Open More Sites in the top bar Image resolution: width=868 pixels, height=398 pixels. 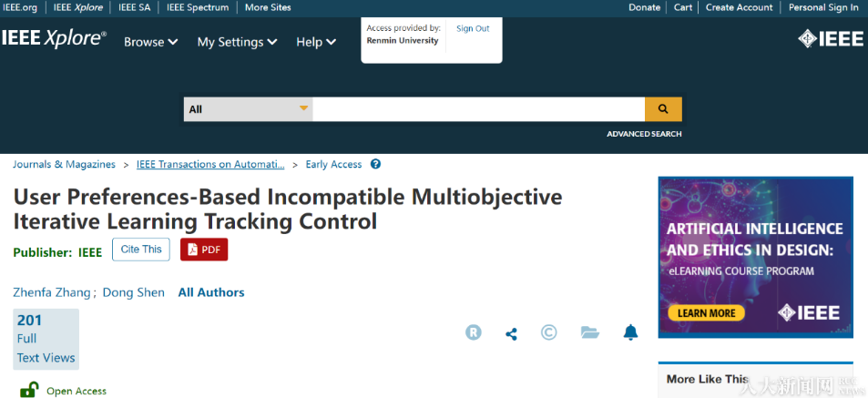[x=269, y=7]
